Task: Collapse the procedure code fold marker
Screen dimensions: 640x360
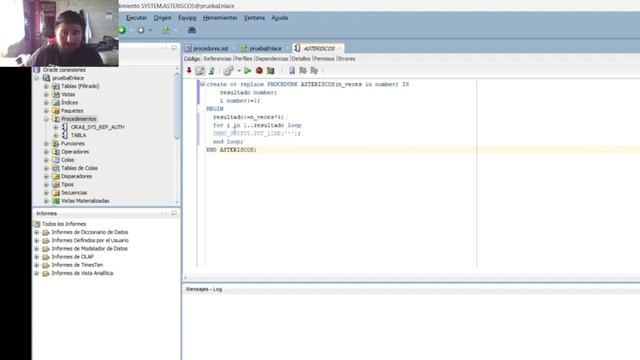Action: click(x=202, y=84)
